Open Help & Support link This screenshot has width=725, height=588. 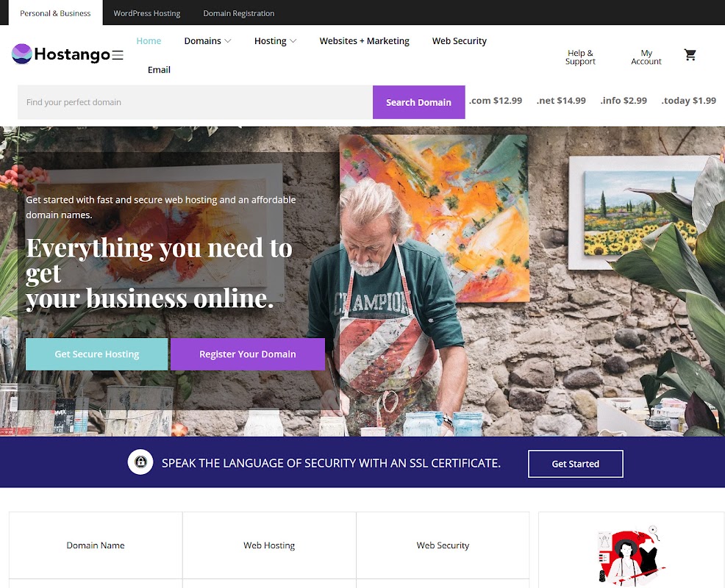580,57
